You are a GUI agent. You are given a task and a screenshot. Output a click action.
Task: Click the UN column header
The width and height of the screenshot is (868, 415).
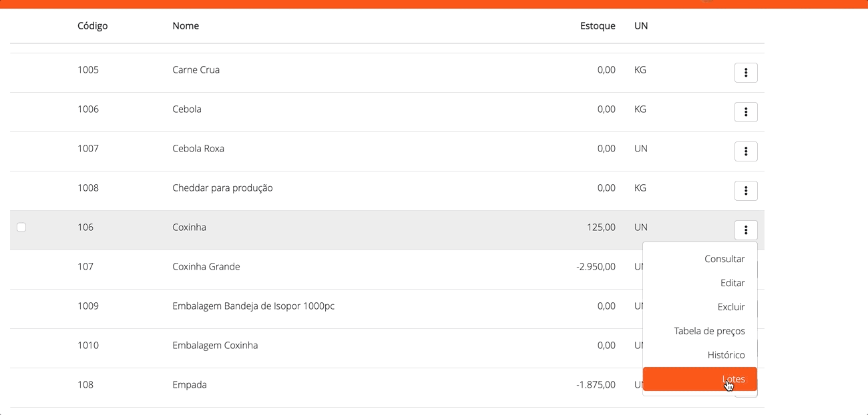click(x=641, y=26)
